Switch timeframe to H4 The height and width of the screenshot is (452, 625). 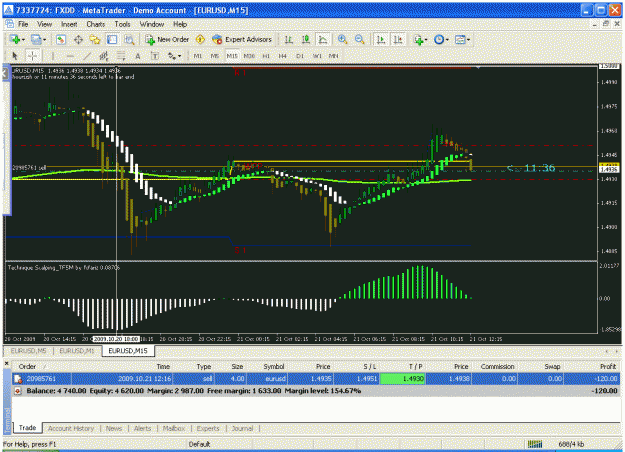tap(283, 56)
